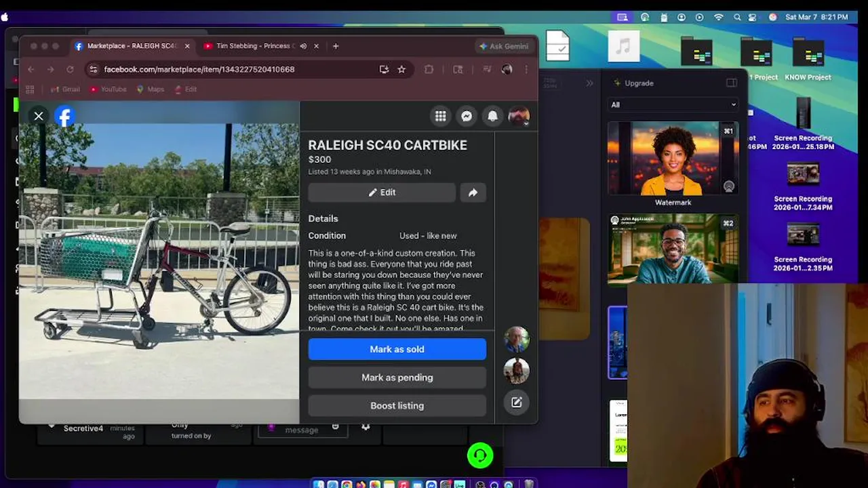Screen dimensions: 868x488
Task: Expand the panel with double chevron
Action: (589, 83)
